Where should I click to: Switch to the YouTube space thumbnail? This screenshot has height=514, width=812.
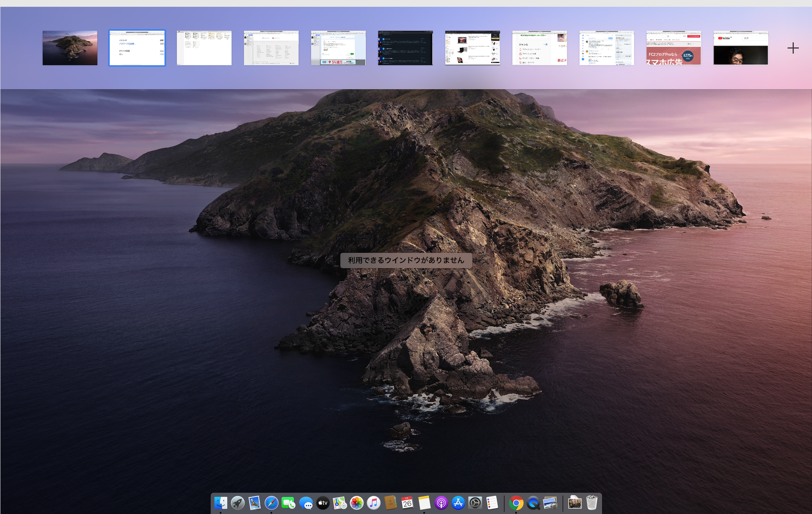click(741, 48)
